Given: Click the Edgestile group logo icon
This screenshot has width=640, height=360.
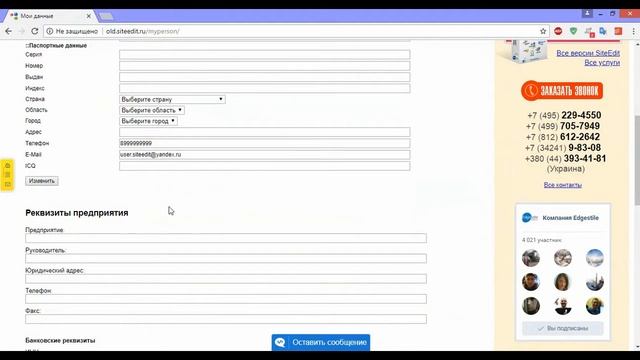Looking at the screenshot, I should tap(530, 218).
